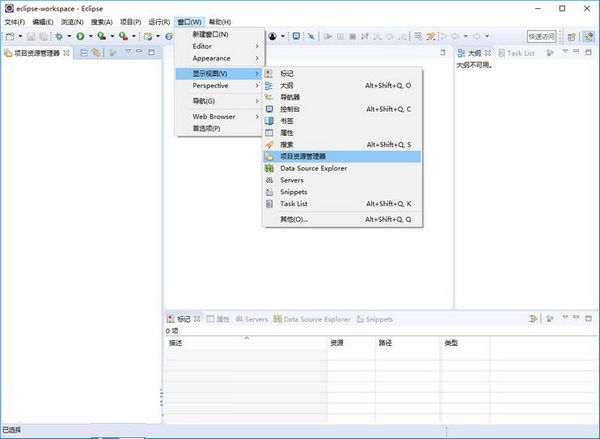Choose 控制台 console in the Show View submenu
Image resolution: width=600 pixels, height=439 pixels.
342,109
